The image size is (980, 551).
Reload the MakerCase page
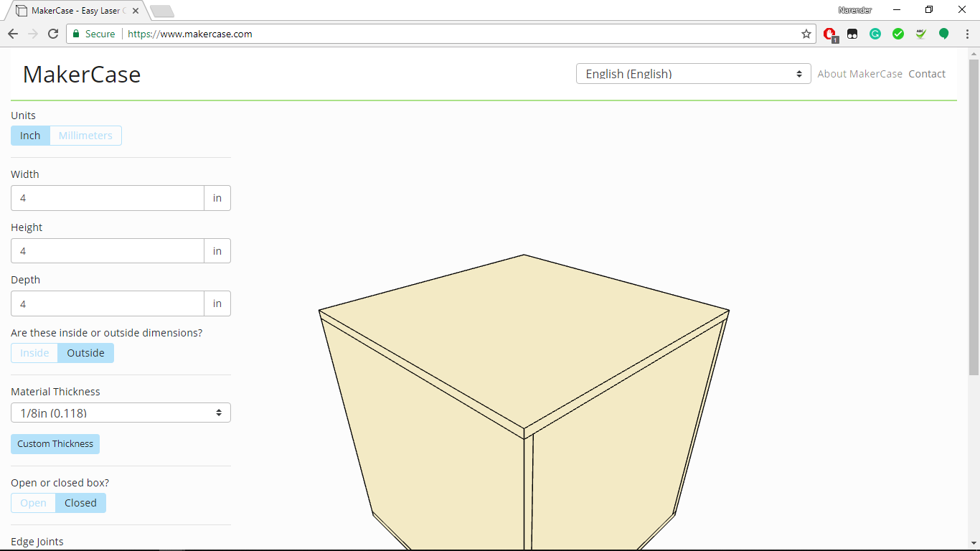53,34
